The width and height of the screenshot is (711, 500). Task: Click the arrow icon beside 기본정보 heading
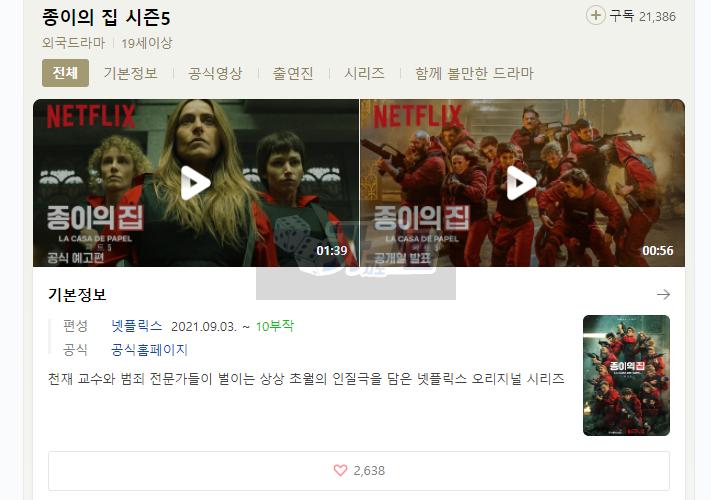click(x=663, y=295)
